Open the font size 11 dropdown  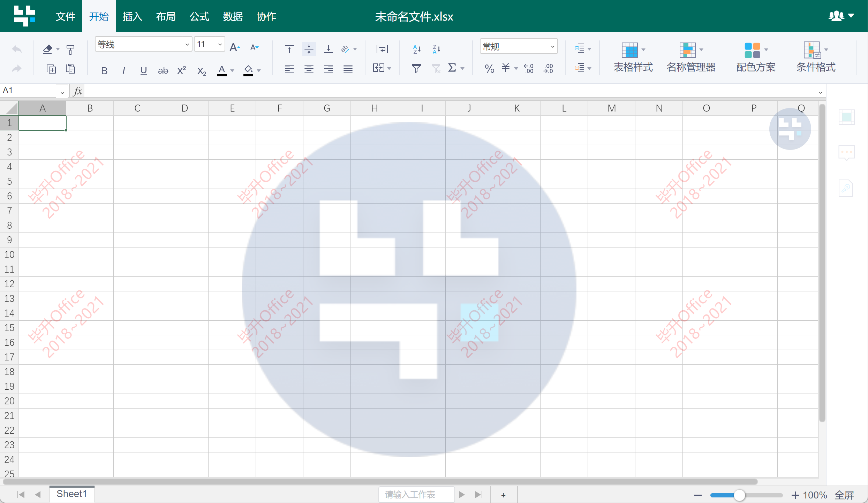pyautogui.click(x=220, y=44)
